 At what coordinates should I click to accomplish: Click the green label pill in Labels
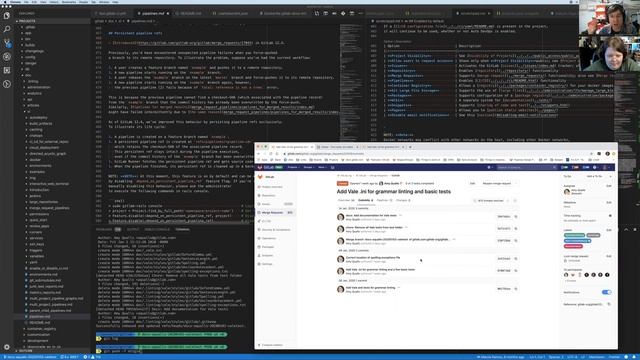pyautogui.click(x=574, y=235)
